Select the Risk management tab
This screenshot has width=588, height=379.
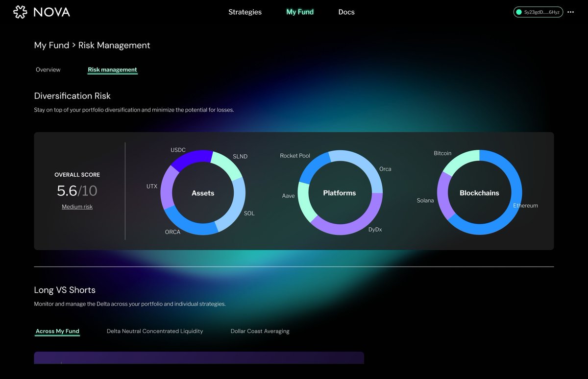tap(112, 70)
